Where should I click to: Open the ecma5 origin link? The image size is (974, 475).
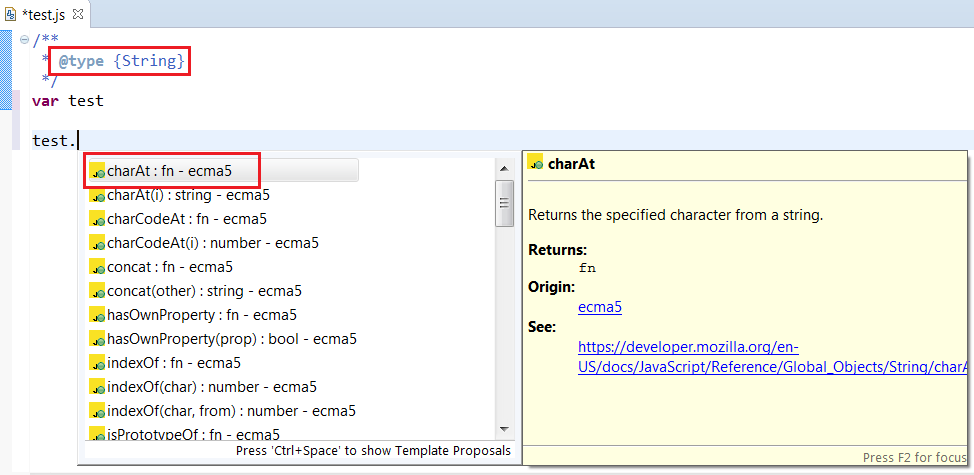(600, 307)
